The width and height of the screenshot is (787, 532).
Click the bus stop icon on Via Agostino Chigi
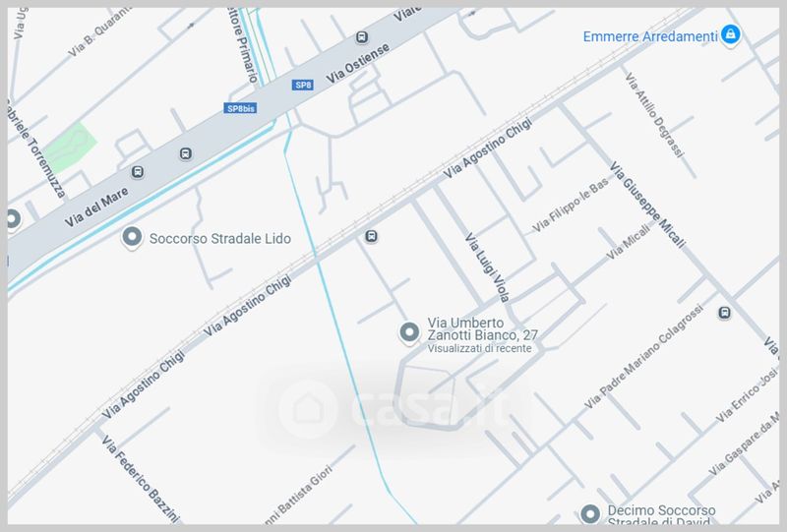(x=371, y=236)
